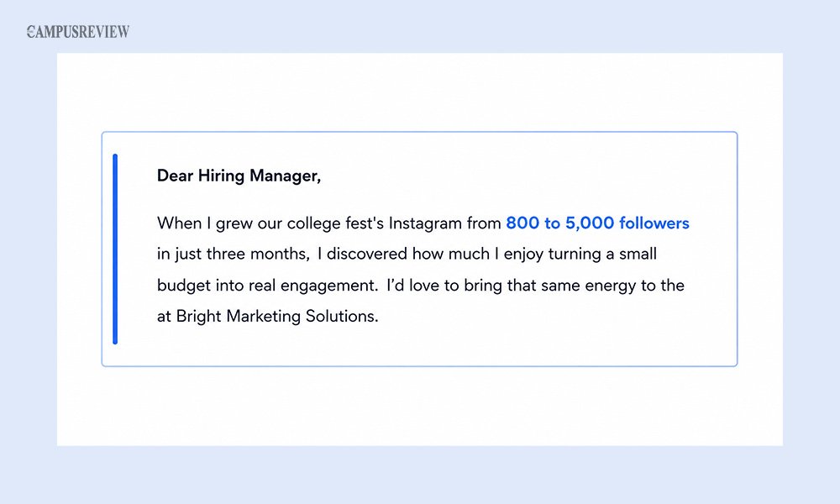The image size is (840, 504).
Task: Click the word 'Manager,' in the greeting
Action: (x=285, y=176)
